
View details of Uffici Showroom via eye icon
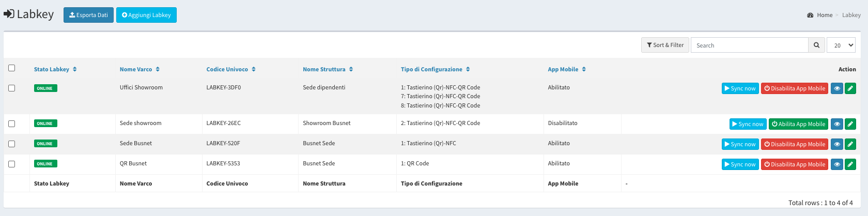tap(837, 88)
